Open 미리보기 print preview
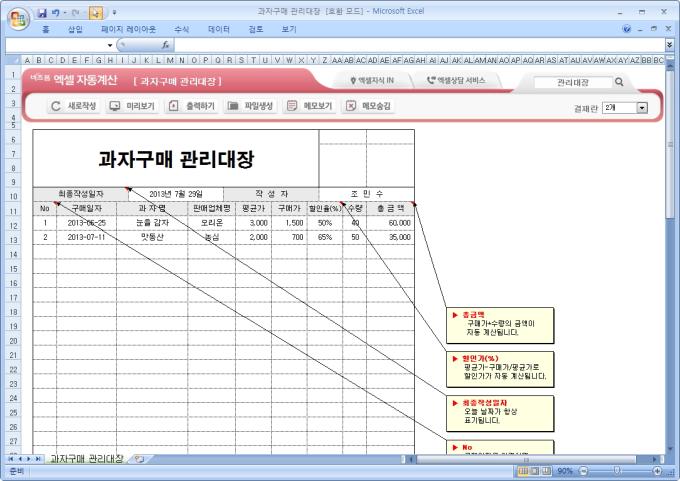This screenshot has width=680, height=481. coord(131,106)
